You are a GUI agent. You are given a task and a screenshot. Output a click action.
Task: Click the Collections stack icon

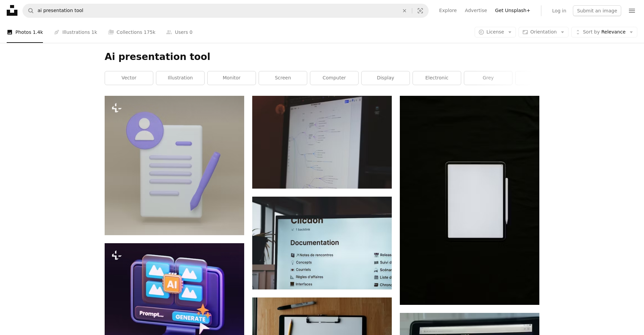(111, 32)
